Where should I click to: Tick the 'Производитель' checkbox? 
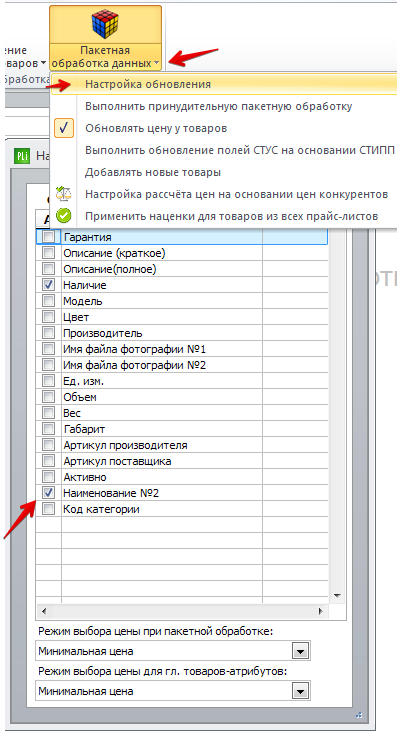point(48,333)
